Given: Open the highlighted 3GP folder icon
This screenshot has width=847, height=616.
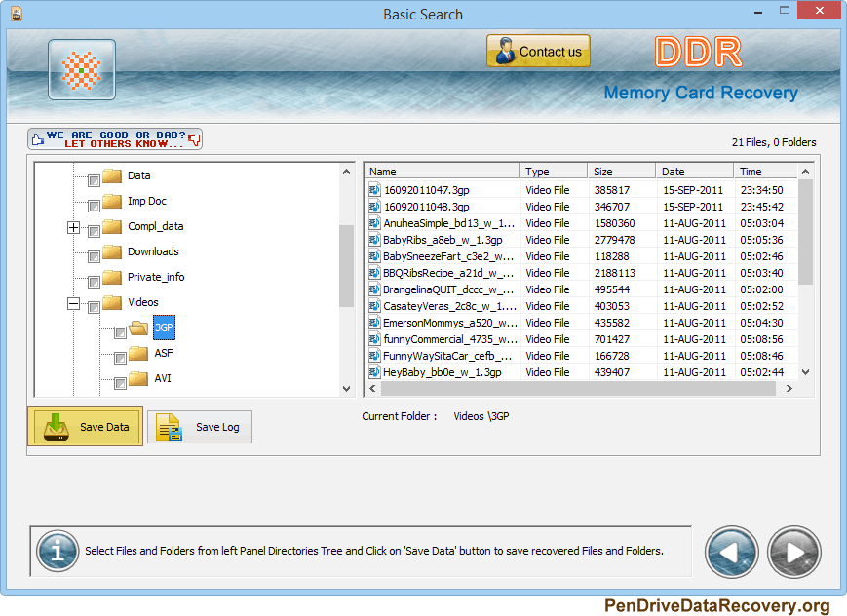Looking at the screenshot, I should pos(136,327).
